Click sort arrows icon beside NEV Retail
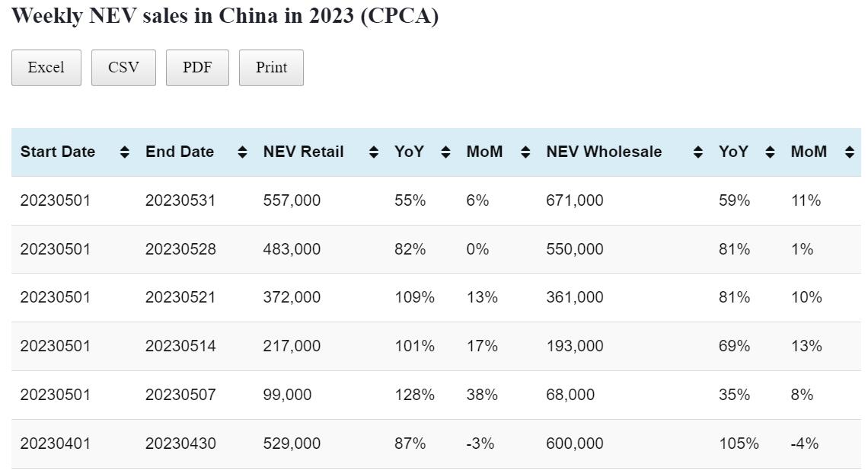The height and width of the screenshot is (474, 868). pos(374,152)
